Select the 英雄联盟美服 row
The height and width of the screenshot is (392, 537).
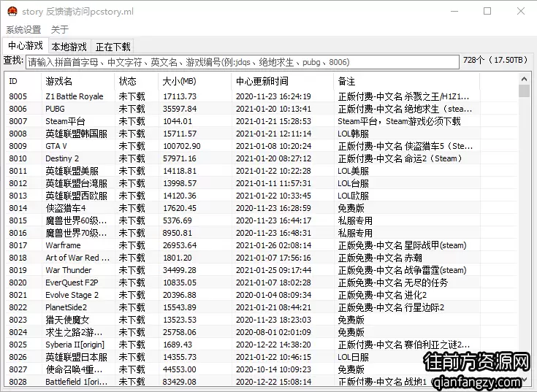[x=262, y=171]
